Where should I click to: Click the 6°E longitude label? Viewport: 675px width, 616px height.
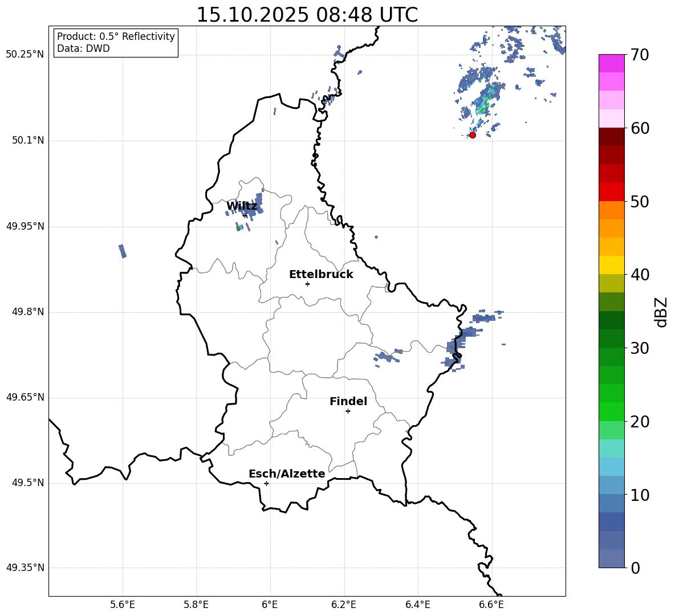point(270,605)
